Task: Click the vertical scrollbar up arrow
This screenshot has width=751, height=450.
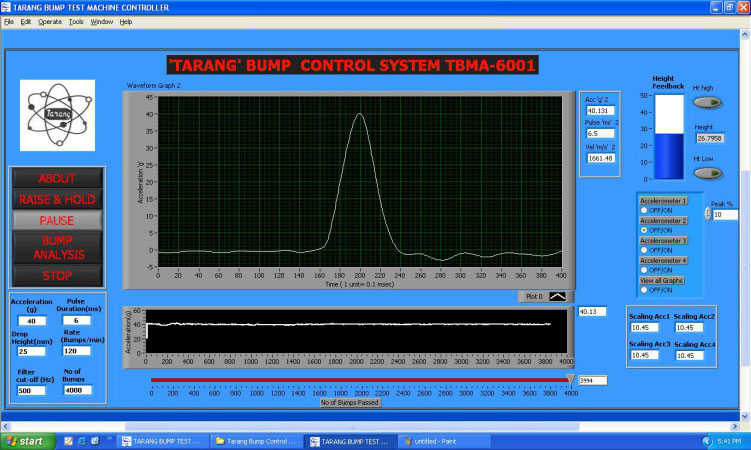Action: tap(745, 34)
